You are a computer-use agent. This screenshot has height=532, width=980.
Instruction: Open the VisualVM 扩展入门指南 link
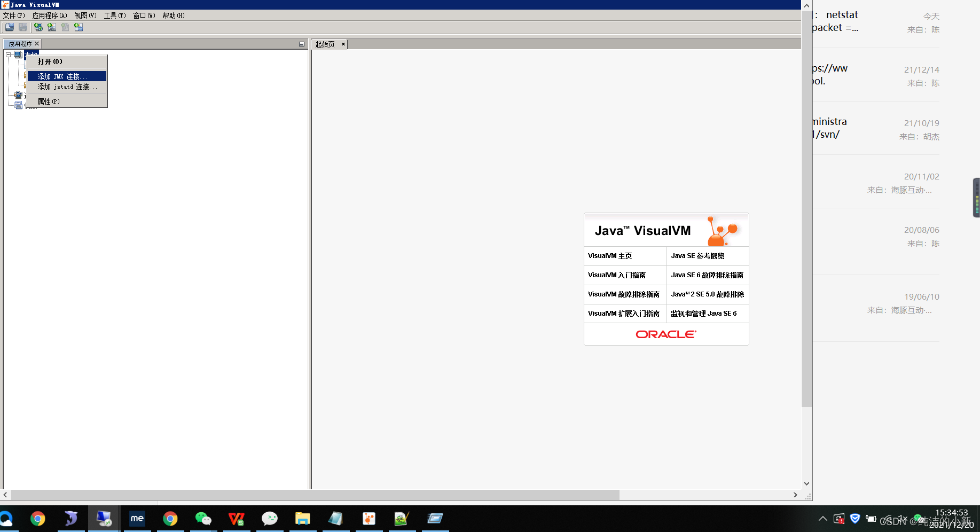point(624,314)
